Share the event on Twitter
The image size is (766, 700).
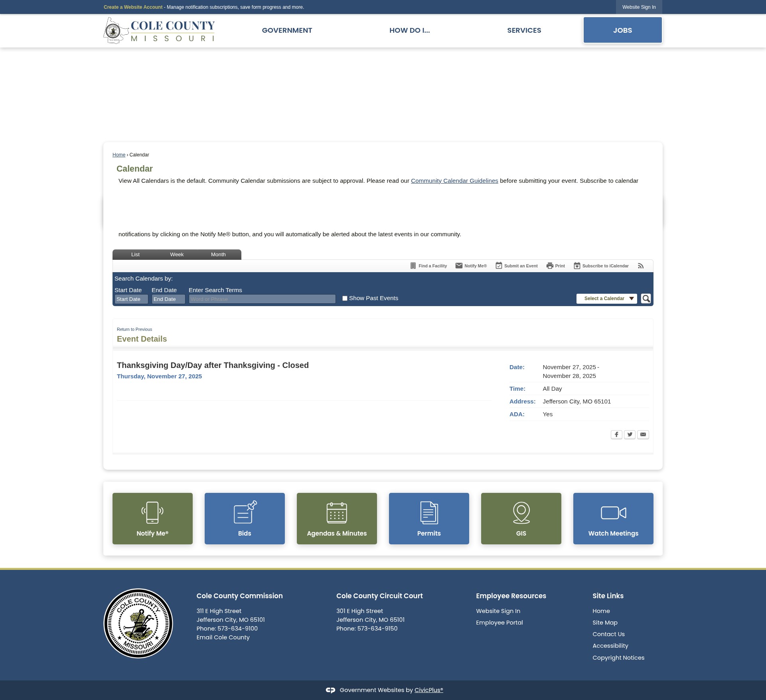[x=630, y=435]
